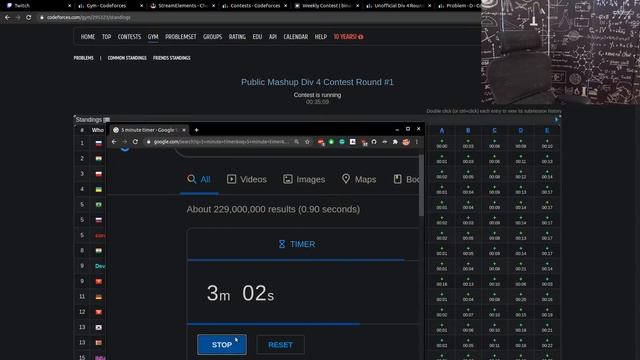Screen dimensions: 640x360
Task: Click the GitHub extension icon
Action: [x=374, y=142]
